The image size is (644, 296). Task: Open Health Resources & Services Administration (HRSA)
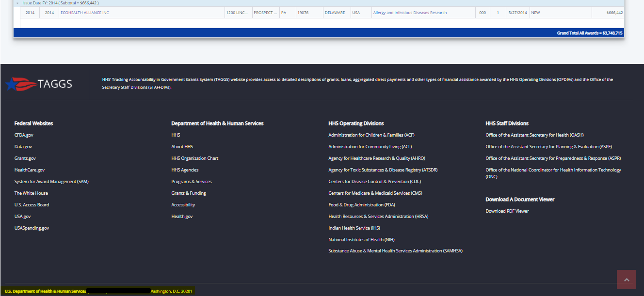click(378, 217)
